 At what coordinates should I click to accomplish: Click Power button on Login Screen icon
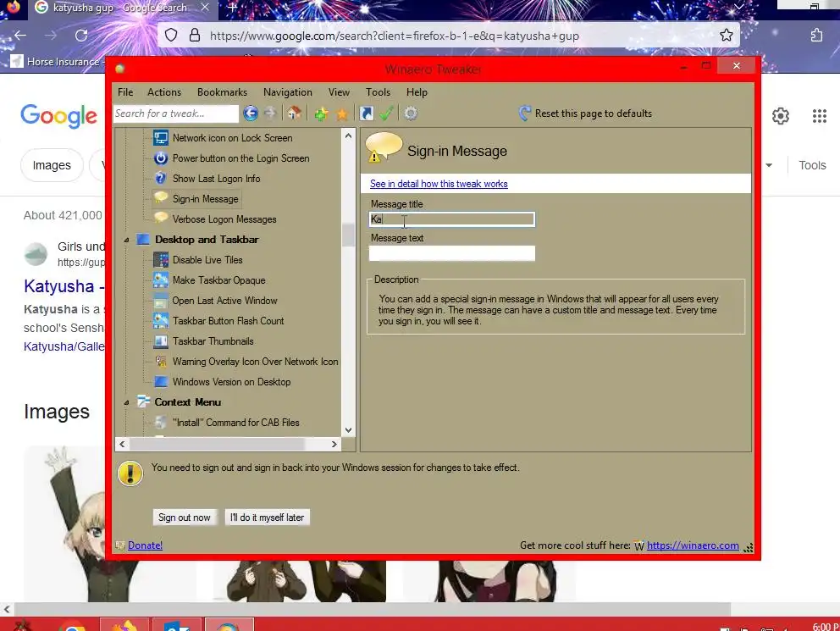tap(161, 158)
